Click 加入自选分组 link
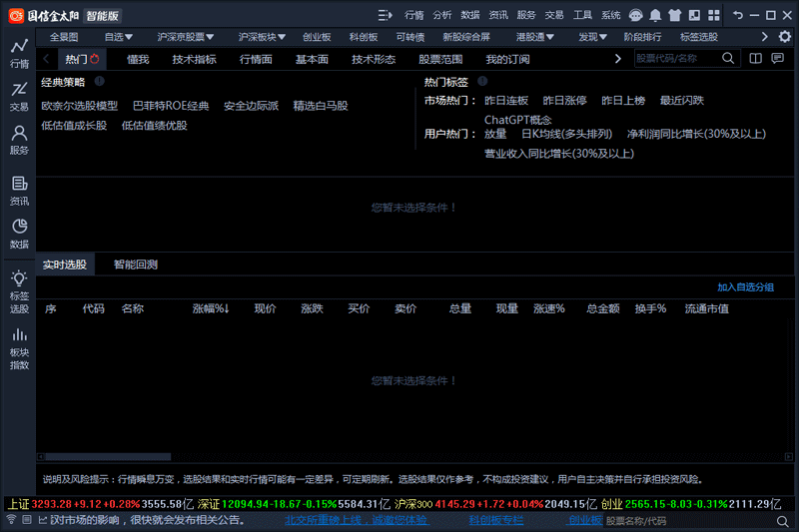This screenshot has height=532, width=799. (745, 287)
